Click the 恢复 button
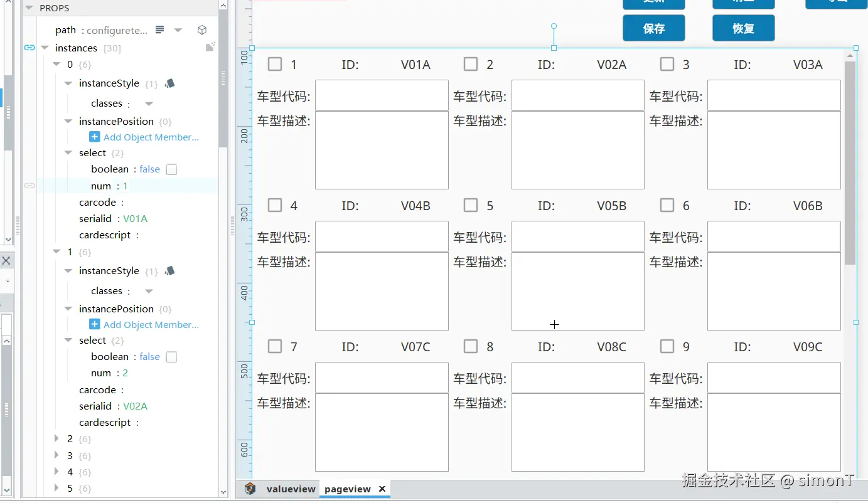868x503 pixels. pyautogui.click(x=744, y=28)
